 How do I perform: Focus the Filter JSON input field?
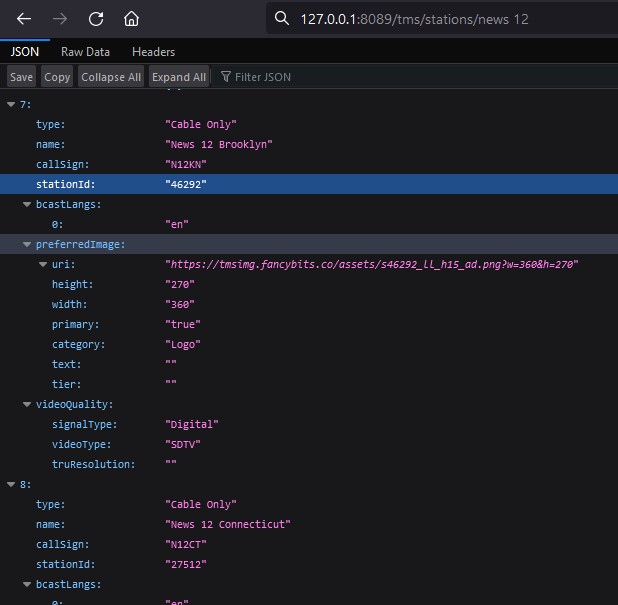pos(270,77)
